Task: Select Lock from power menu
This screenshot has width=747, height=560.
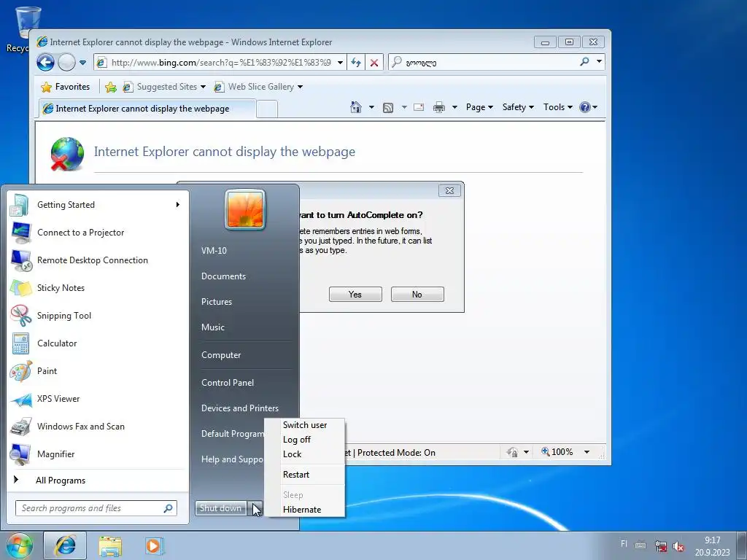Action: click(x=305, y=454)
